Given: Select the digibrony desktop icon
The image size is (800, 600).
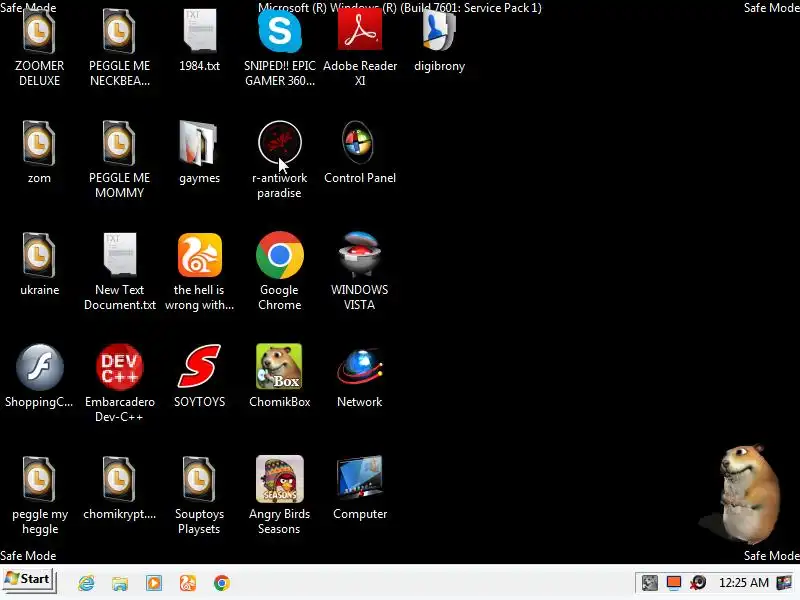Looking at the screenshot, I should (439, 32).
